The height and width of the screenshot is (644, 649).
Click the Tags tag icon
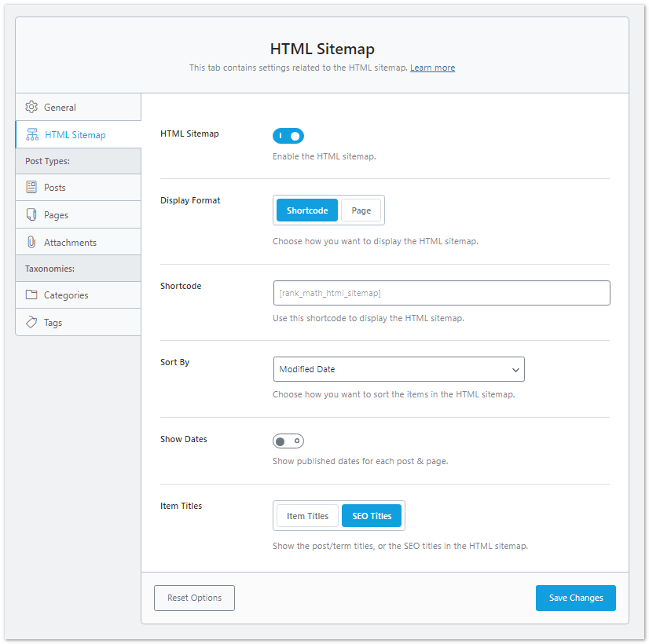click(x=32, y=322)
